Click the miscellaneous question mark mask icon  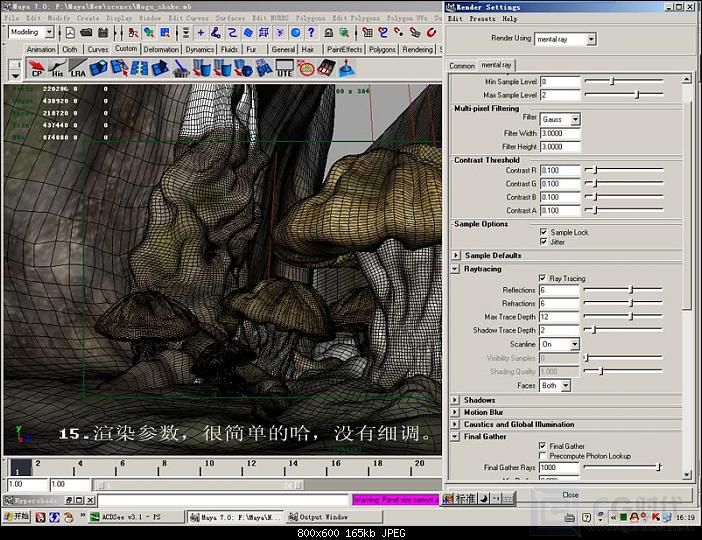[x=311, y=33]
